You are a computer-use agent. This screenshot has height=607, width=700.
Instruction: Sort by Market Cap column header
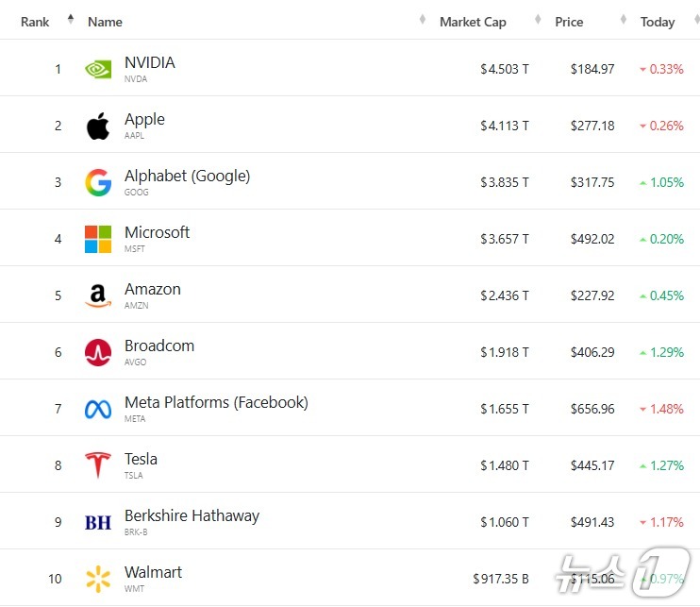pyautogui.click(x=473, y=22)
